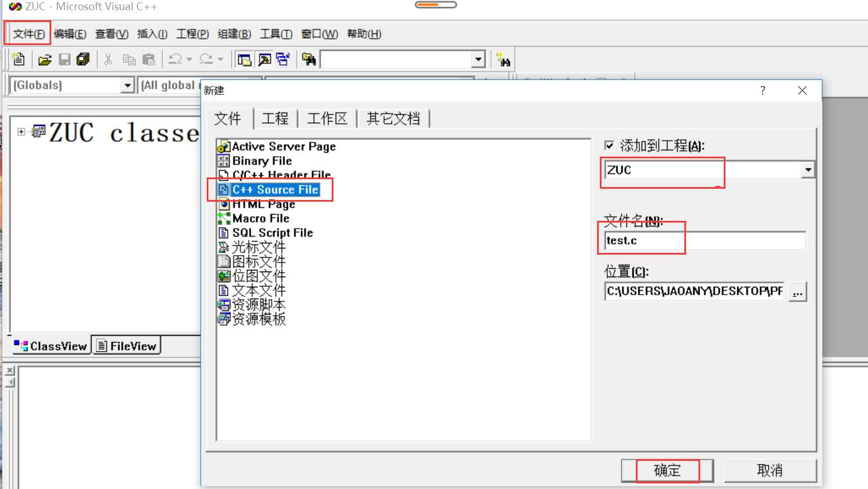Switch to the 工作区 tab
The width and height of the screenshot is (868, 489).
pyautogui.click(x=327, y=118)
